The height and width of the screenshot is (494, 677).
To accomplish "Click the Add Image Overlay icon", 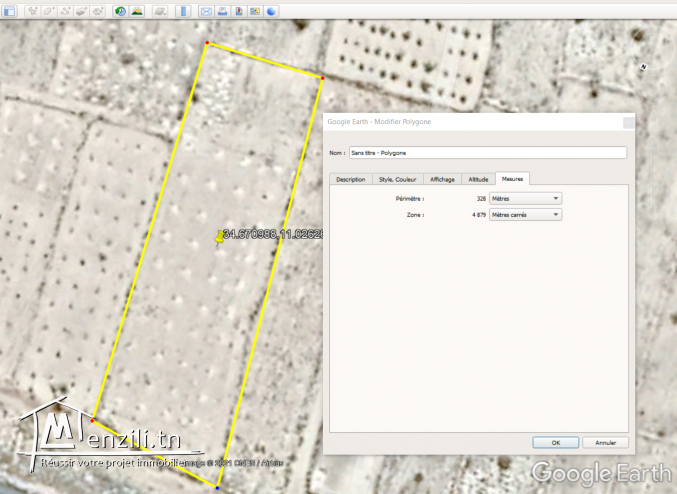I will click(82, 12).
